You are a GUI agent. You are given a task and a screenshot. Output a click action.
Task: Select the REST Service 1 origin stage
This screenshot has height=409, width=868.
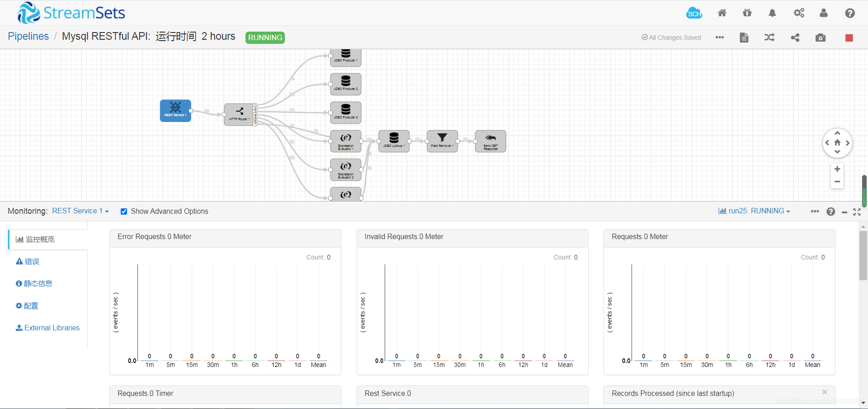pyautogui.click(x=175, y=111)
